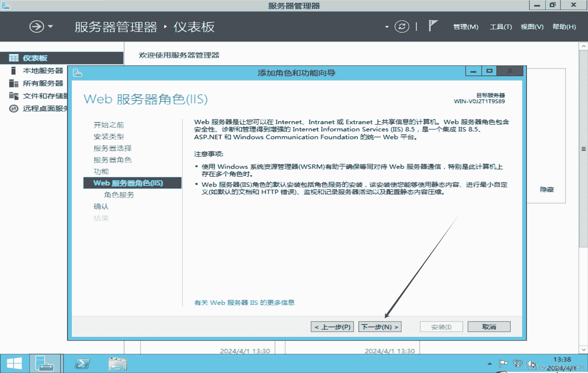Viewport: 588px width, 373px height.
Task: Show hidden icons in the system tray
Action: (x=490, y=363)
